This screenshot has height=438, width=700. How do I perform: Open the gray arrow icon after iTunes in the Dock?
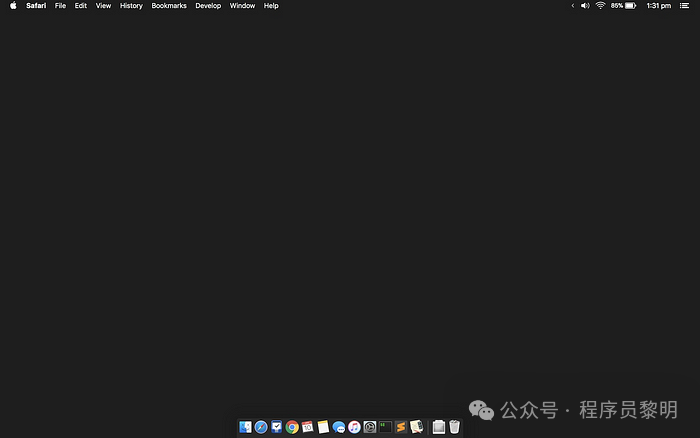[x=370, y=427]
